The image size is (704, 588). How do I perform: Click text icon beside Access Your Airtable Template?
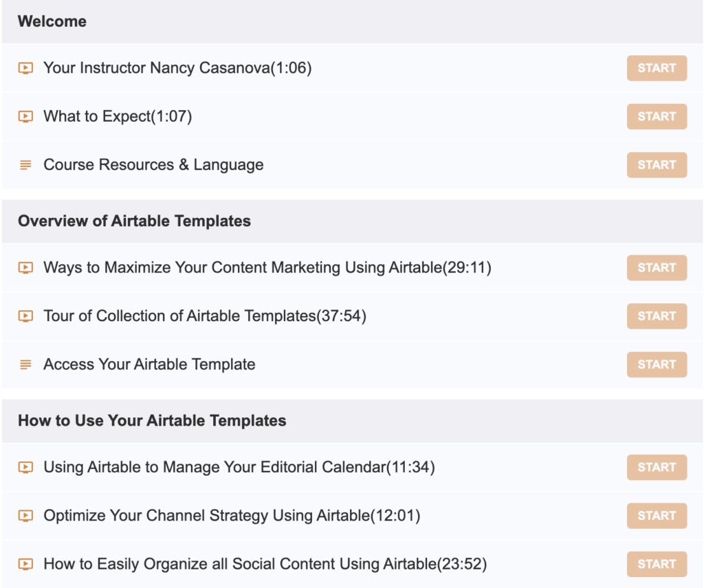[25, 364]
